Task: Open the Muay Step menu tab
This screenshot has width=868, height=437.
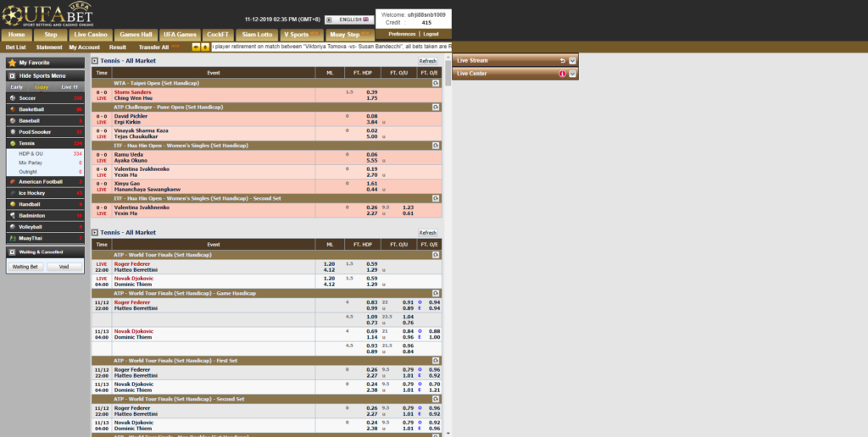Action: (x=349, y=35)
